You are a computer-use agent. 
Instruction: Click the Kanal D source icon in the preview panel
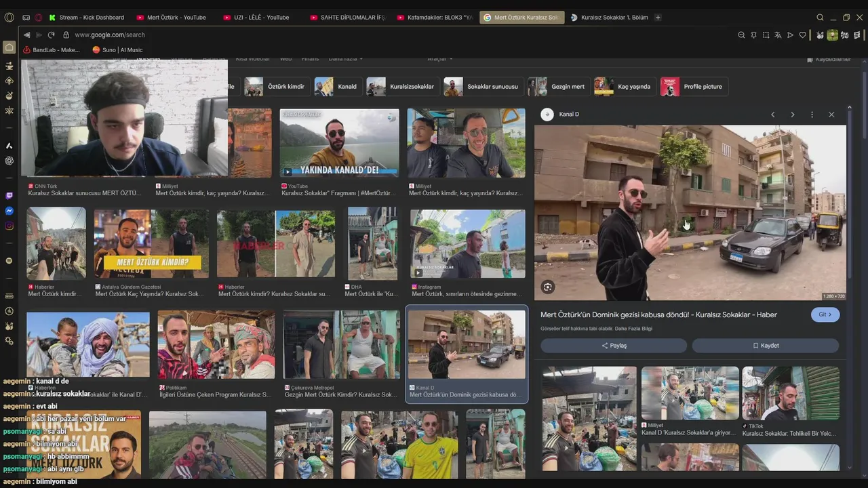pyautogui.click(x=547, y=115)
